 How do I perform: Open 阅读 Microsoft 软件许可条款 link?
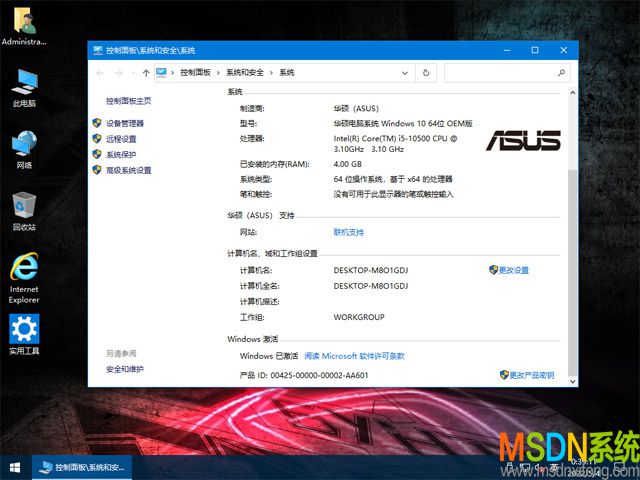coord(354,356)
